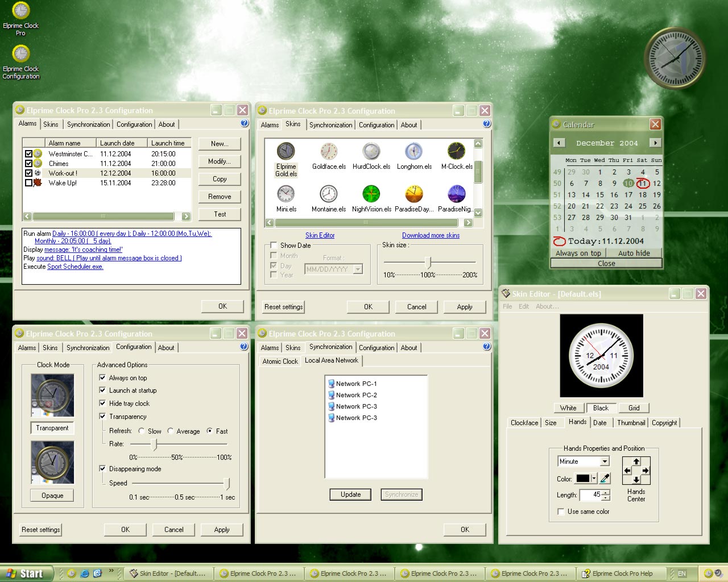728x582 pixels.
Task: Select the Elprime Gold.els skin icon
Action: tap(286, 151)
